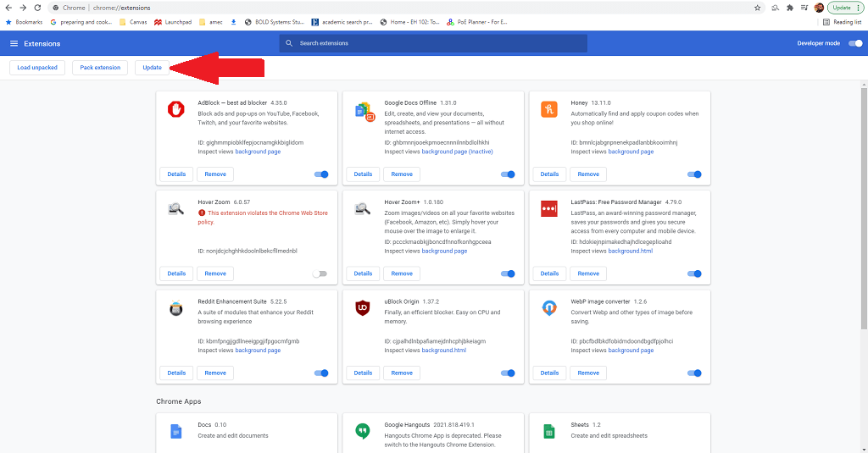Open the Reading list panel
Screen dimensions: 868x453
point(842,22)
